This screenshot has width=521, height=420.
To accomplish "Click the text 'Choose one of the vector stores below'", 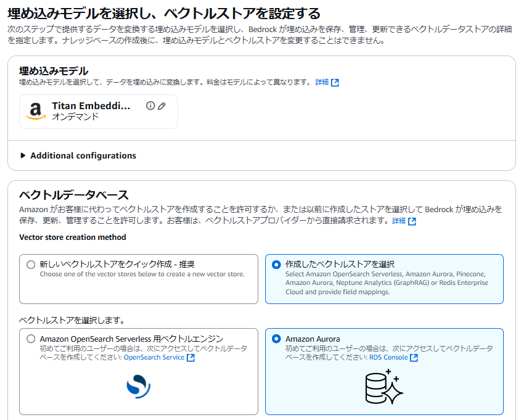I will pyautogui.click(x=142, y=274).
